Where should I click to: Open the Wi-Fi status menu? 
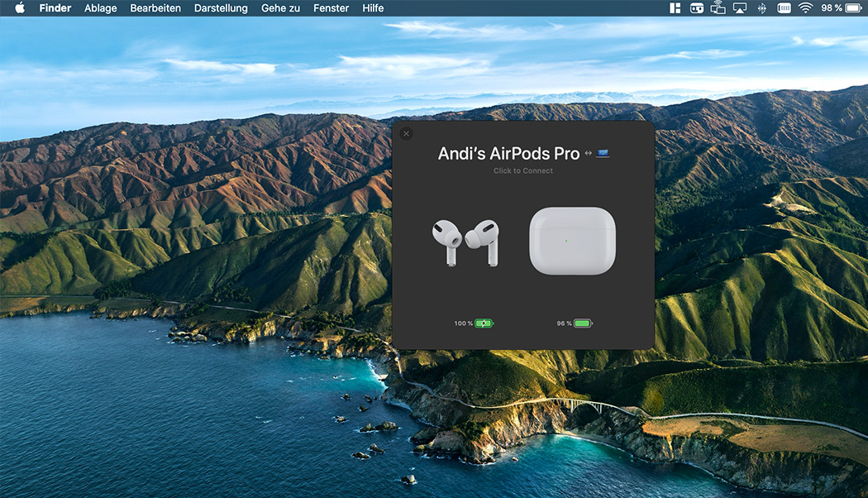pos(805,7)
